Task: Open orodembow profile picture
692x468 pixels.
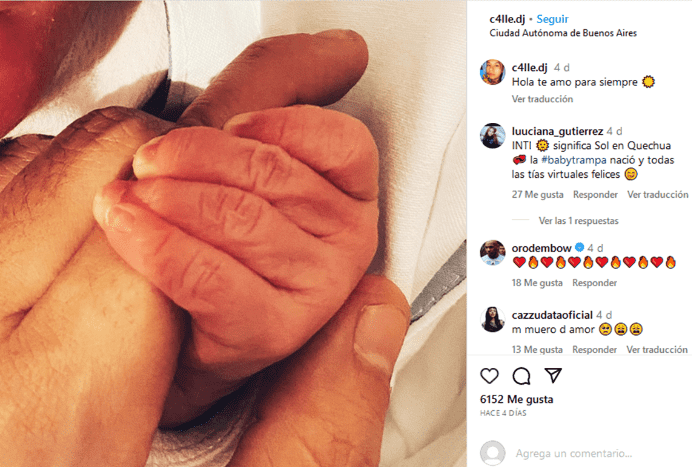Action: pos(493,253)
